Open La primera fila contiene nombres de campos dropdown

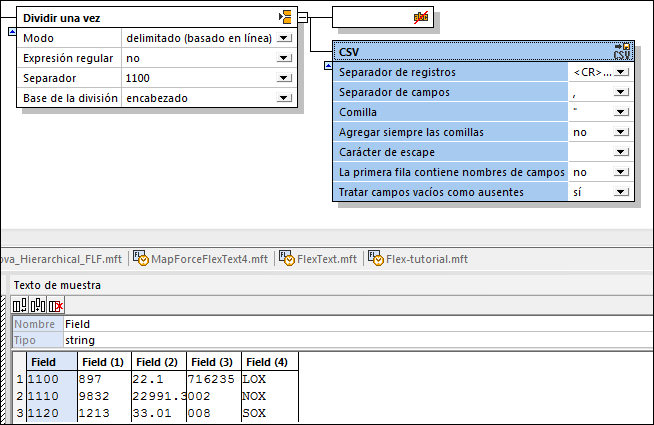[x=621, y=172]
